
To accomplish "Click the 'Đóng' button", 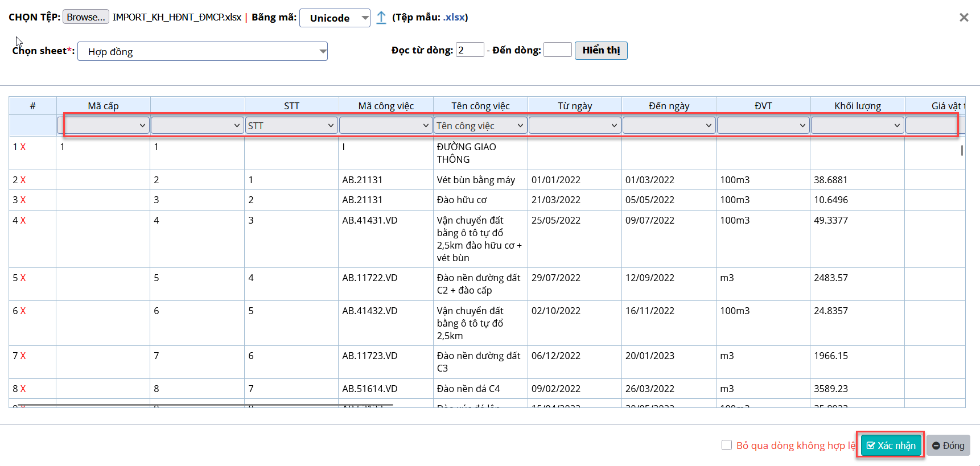I will [948, 446].
